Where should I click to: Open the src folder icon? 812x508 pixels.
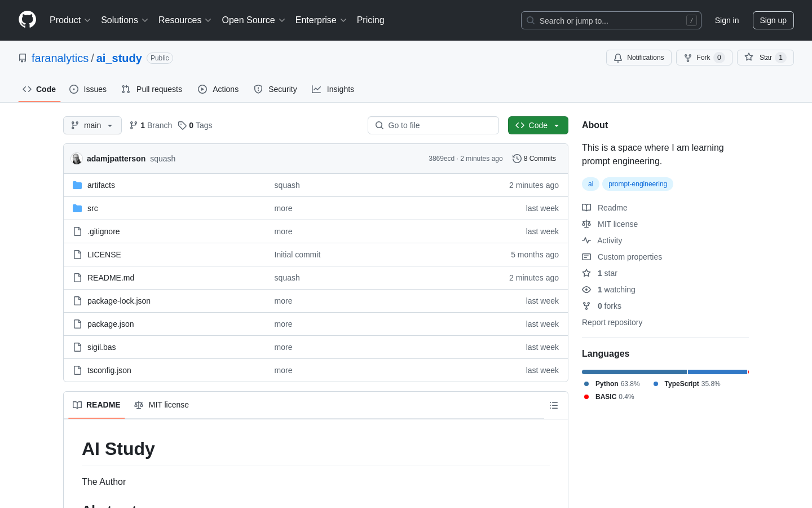click(77, 208)
